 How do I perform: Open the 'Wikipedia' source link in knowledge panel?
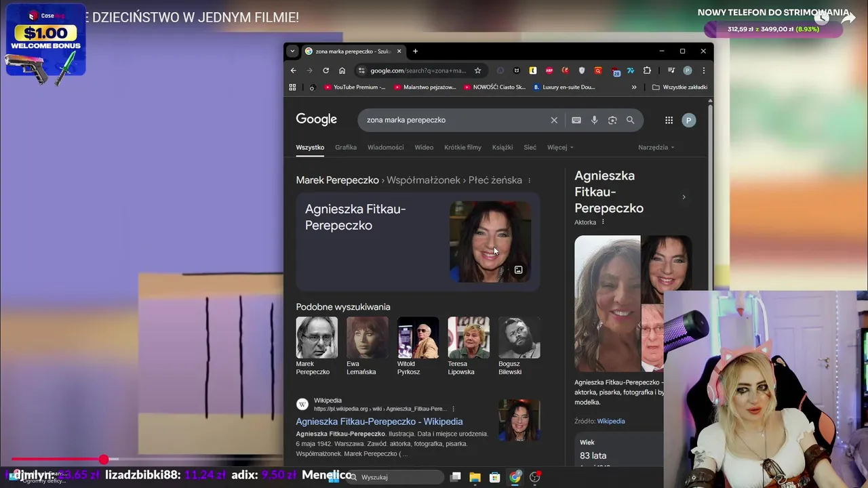click(x=611, y=421)
